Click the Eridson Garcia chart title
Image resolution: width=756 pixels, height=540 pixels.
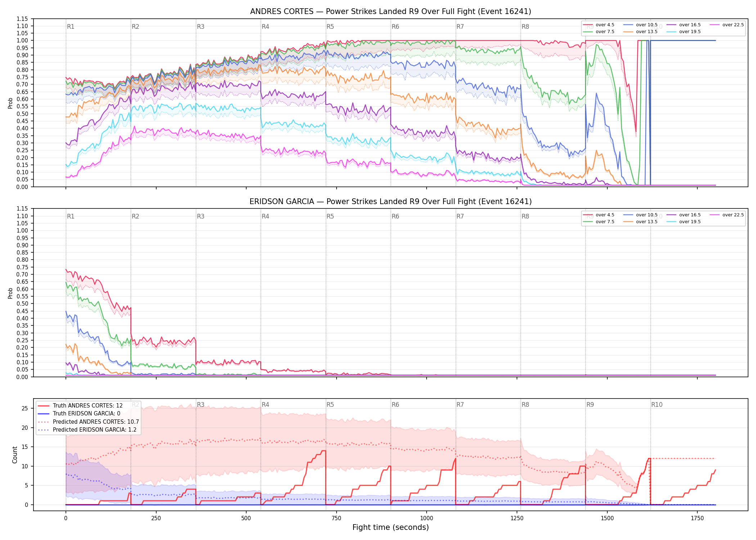coord(391,202)
